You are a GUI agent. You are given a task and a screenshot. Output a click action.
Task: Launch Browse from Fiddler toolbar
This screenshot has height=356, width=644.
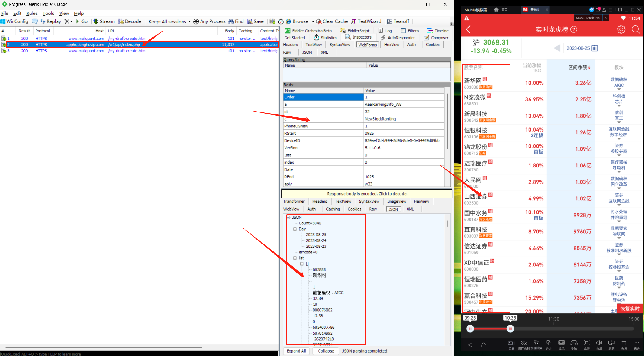(x=297, y=21)
